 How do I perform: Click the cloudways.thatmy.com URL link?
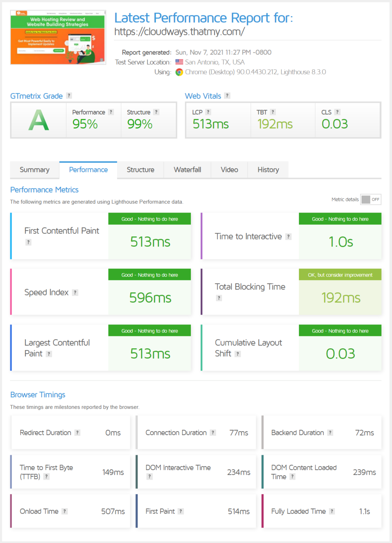pyautogui.click(x=179, y=31)
